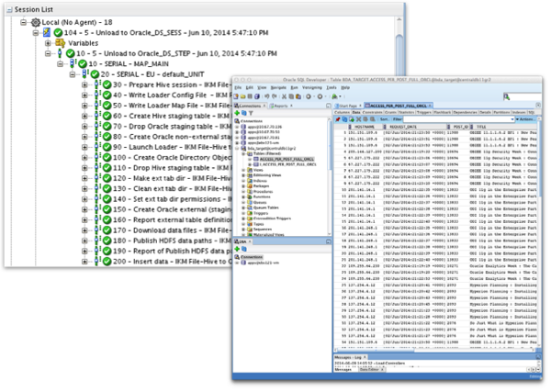Open the Triggers sub-tab of the table
Screen dimensions: 551x392
tap(423, 112)
